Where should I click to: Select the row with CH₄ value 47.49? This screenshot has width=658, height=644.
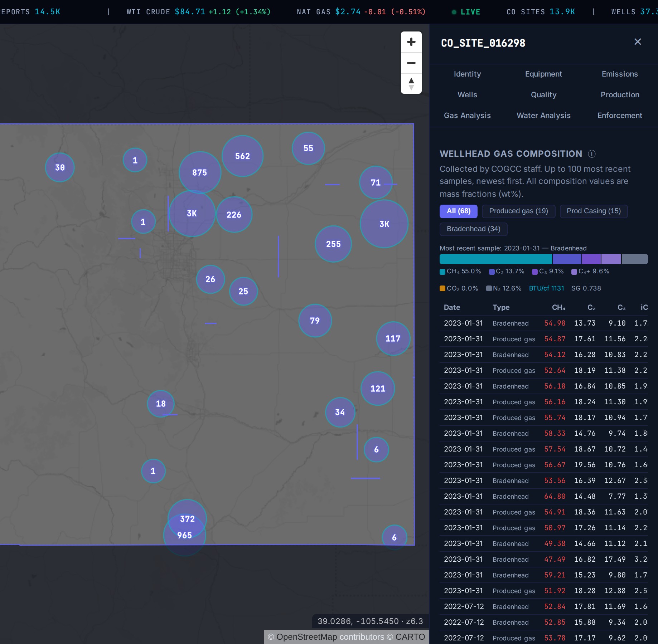point(544,560)
